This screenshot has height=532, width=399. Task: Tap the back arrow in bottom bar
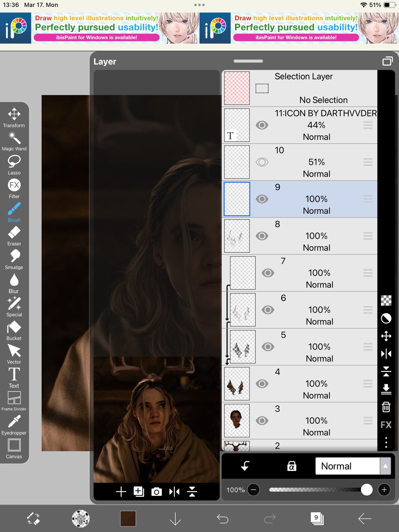coord(365,518)
